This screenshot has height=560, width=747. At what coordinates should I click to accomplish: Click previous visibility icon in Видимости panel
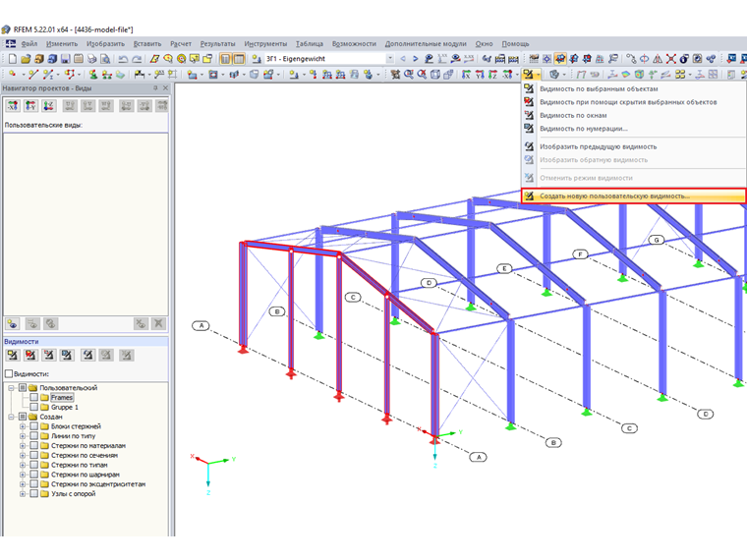(88, 355)
